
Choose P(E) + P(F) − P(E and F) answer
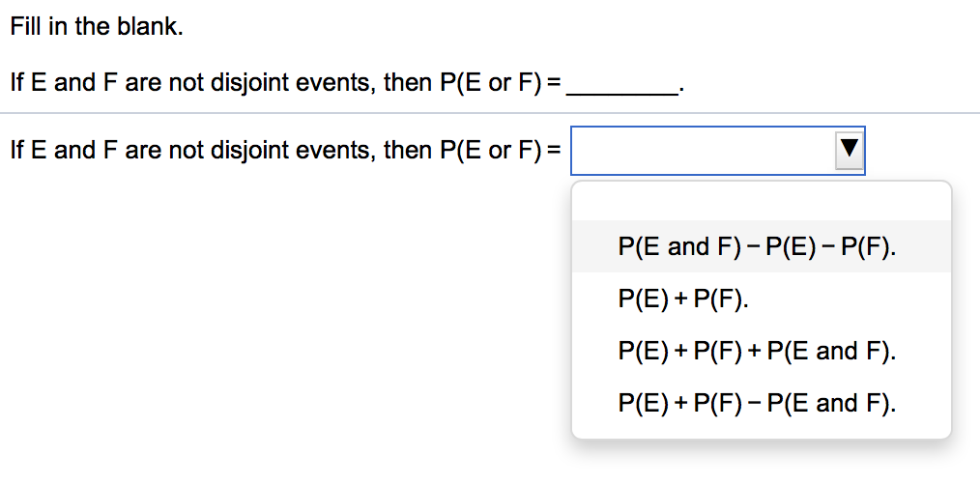[x=757, y=403]
